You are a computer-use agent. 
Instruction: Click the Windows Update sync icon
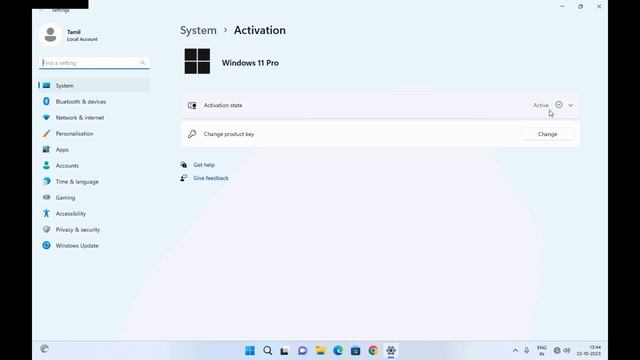pos(46,245)
